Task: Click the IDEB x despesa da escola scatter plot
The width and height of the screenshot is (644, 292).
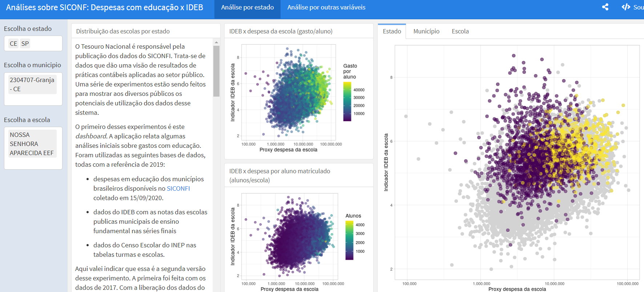Action: point(289,92)
